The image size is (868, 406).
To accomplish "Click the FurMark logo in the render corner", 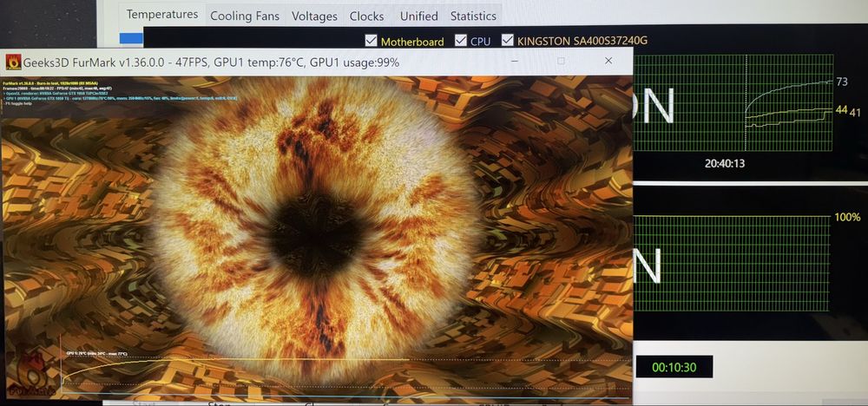I will [x=31, y=375].
